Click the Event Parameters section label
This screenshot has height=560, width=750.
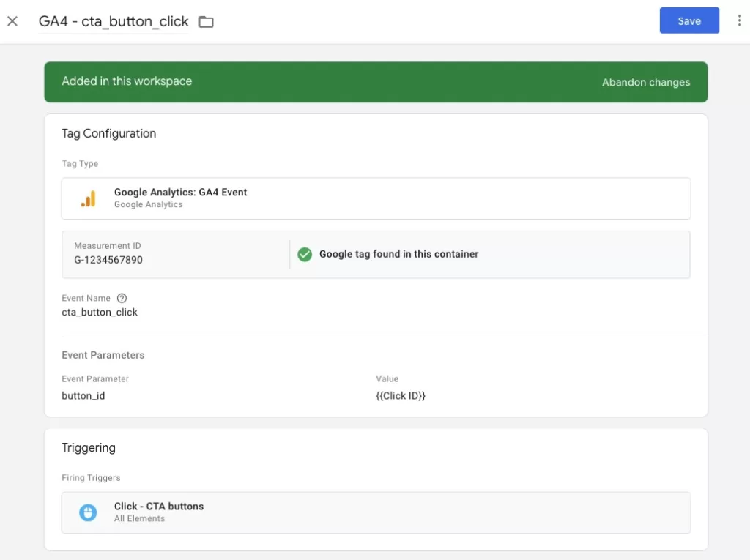[103, 355]
